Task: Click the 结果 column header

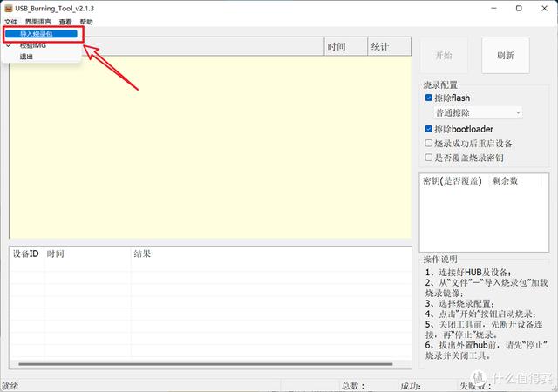Action: pyautogui.click(x=271, y=253)
